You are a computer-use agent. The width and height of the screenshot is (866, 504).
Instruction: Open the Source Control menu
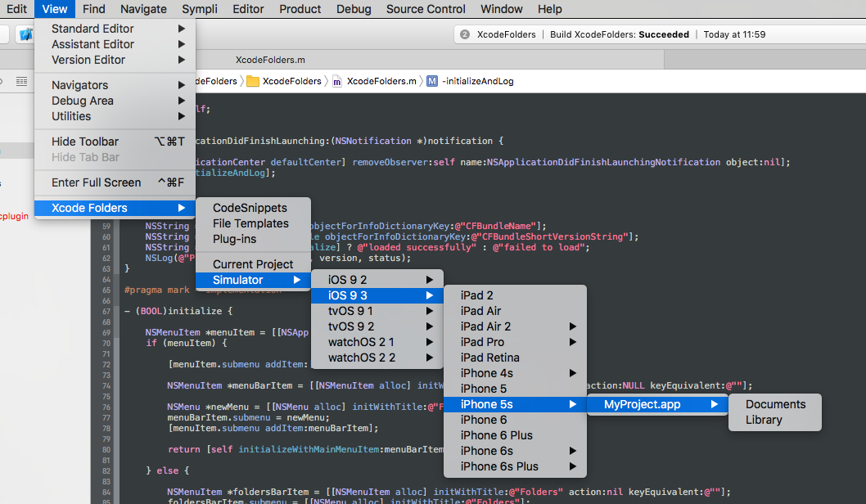click(x=426, y=9)
